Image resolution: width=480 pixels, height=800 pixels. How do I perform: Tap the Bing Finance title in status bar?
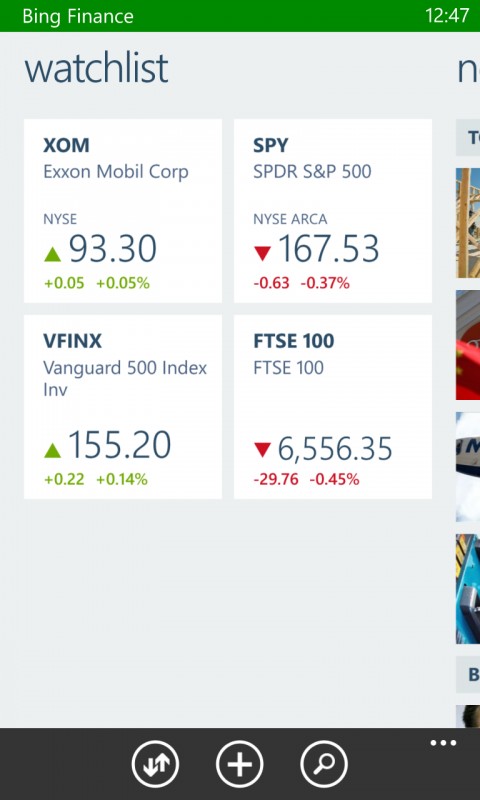point(78,16)
